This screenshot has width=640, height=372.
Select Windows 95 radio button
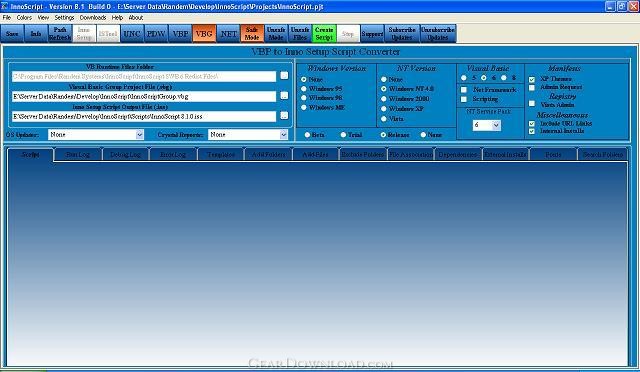coord(304,89)
